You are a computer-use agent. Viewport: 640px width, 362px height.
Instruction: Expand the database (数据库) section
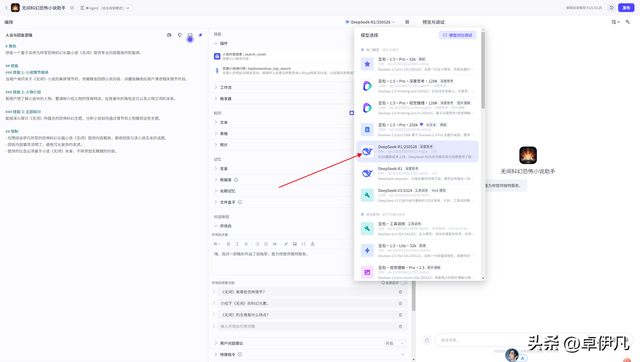[216, 180]
